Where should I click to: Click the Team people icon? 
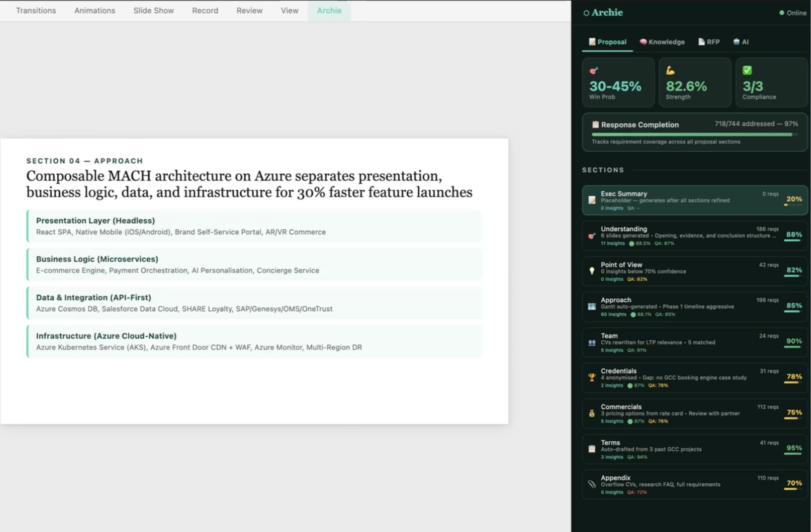[x=592, y=343]
